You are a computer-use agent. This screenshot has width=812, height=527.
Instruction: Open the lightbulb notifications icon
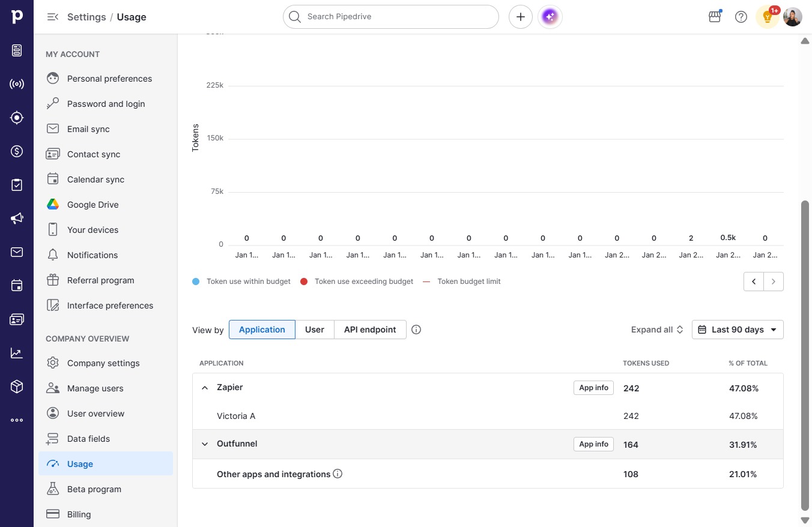click(x=768, y=17)
